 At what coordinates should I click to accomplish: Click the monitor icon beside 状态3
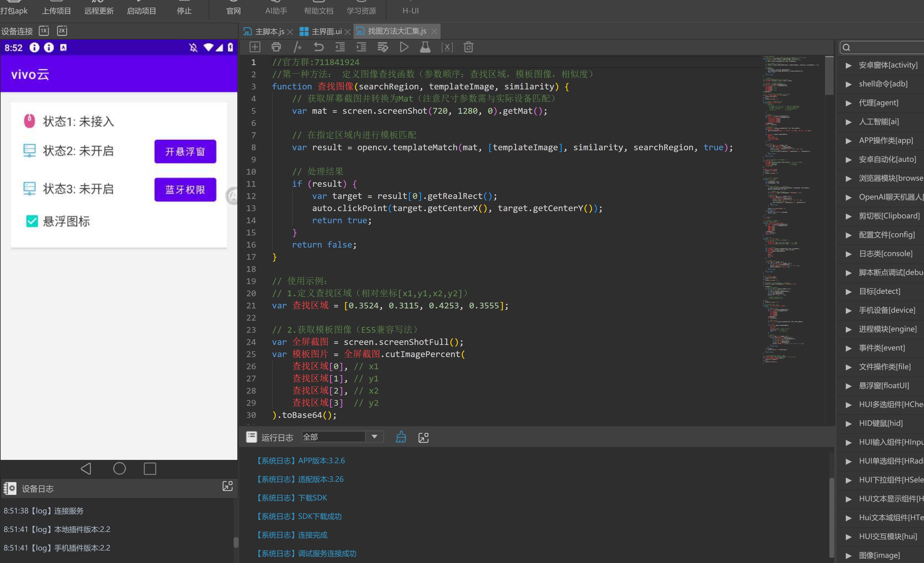point(29,189)
